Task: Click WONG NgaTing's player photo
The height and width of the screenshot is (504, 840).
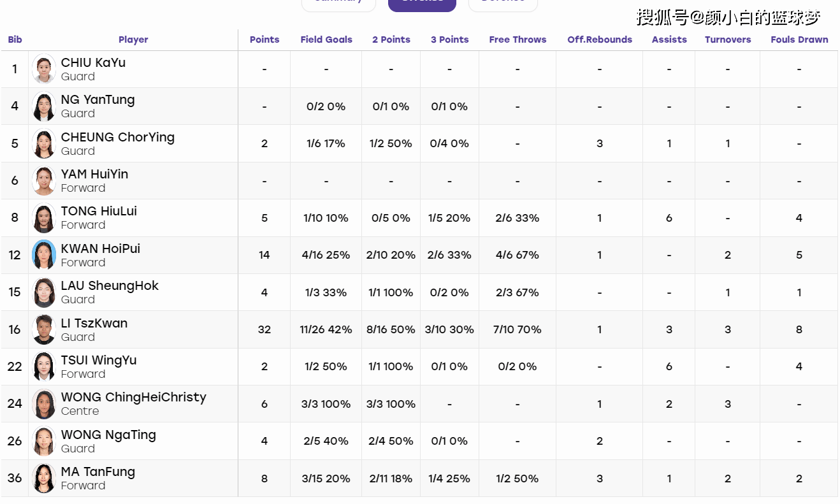Action: [44, 442]
